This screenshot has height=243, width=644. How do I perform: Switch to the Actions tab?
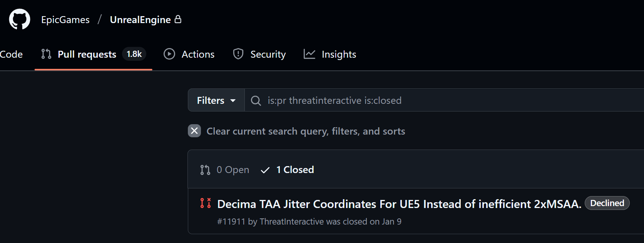click(x=189, y=54)
